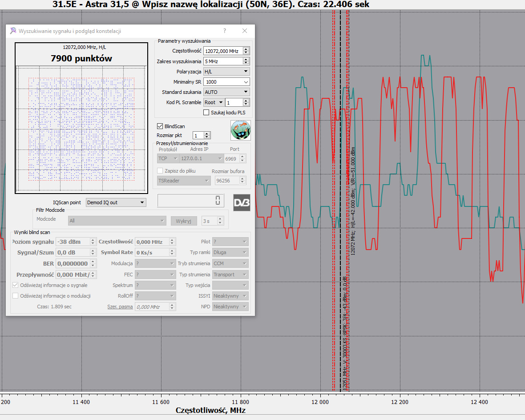
Task: Click the Czas: 1.809 sec text
Action: [x=54, y=307]
